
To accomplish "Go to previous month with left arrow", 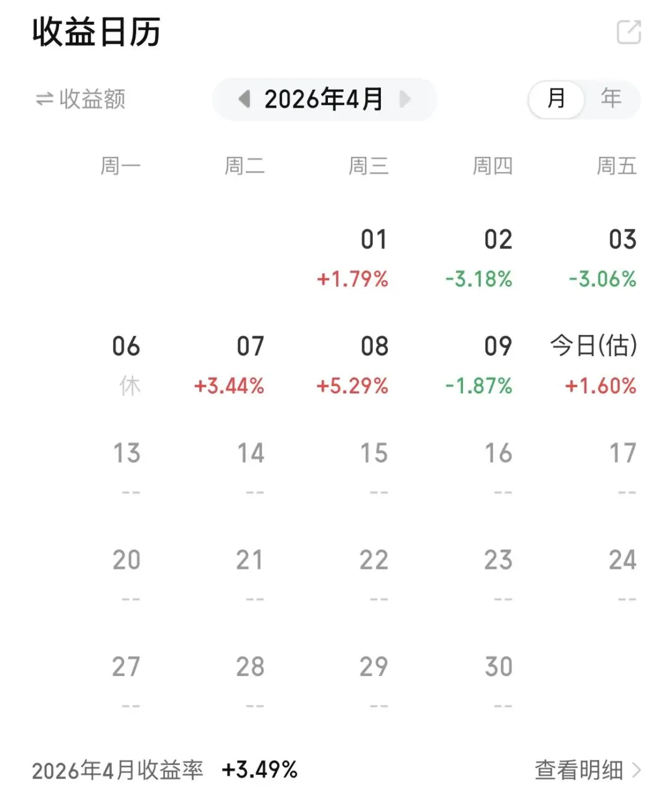I will point(245,99).
